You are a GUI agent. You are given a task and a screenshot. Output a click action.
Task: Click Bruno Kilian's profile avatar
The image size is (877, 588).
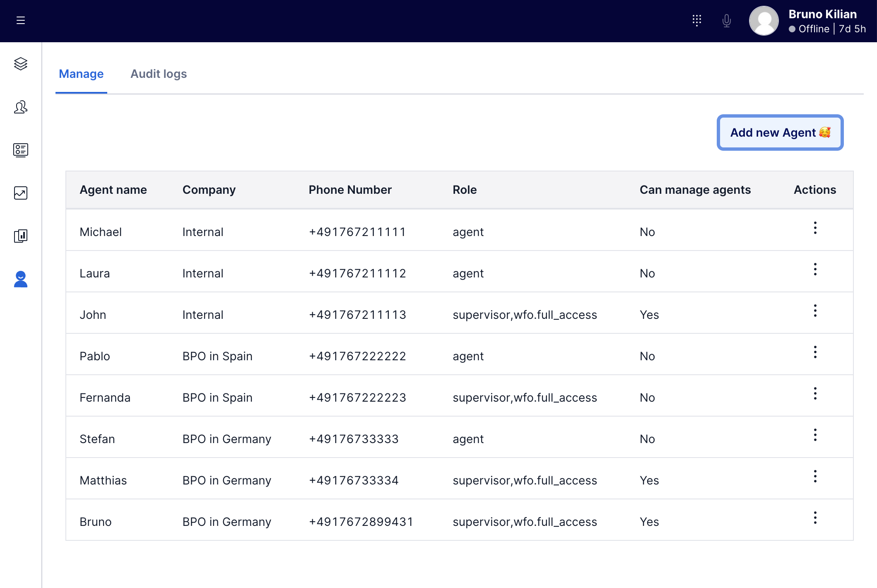point(764,21)
